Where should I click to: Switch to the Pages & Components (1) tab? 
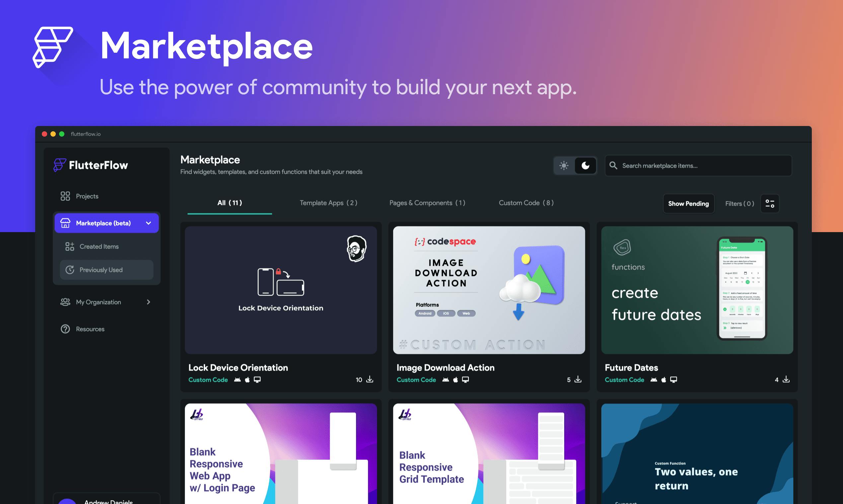(x=427, y=203)
